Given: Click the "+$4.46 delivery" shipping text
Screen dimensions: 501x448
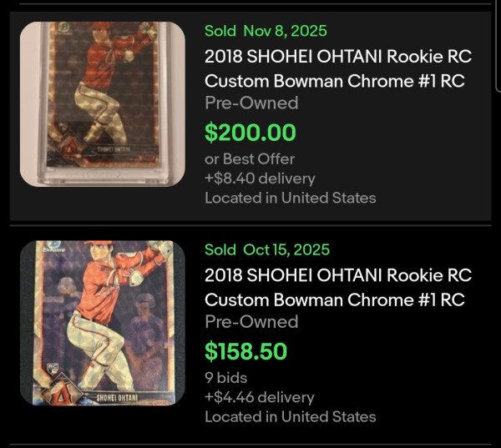Looking at the screenshot, I should pyautogui.click(x=259, y=397).
